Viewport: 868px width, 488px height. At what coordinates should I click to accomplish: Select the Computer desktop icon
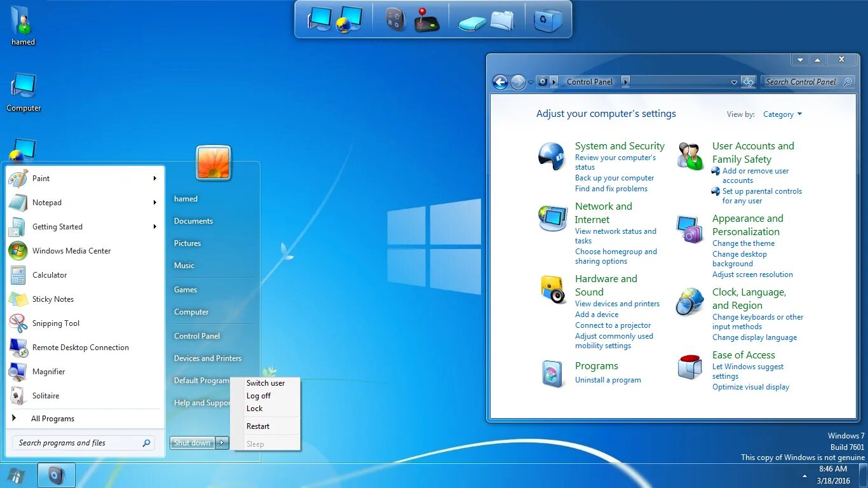[x=24, y=92]
